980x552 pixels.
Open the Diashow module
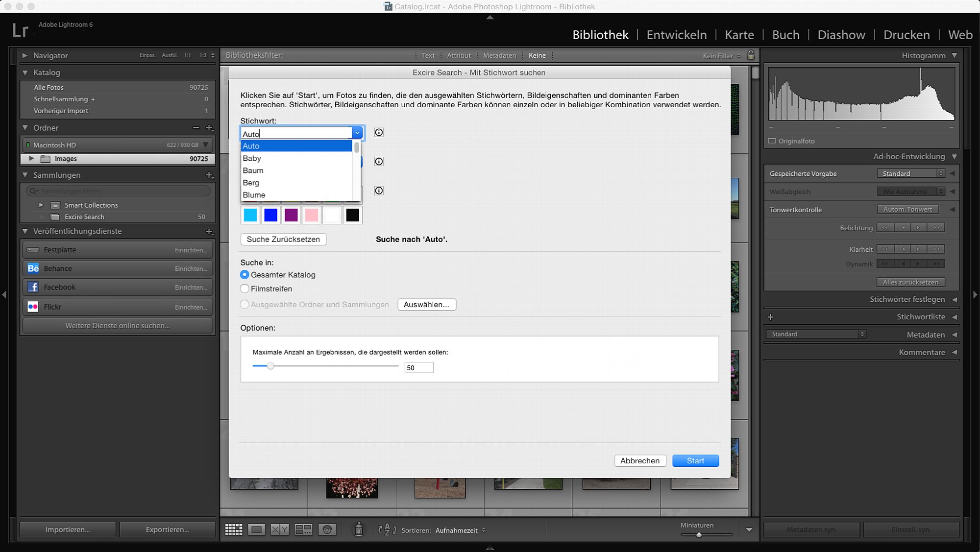tap(841, 35)
